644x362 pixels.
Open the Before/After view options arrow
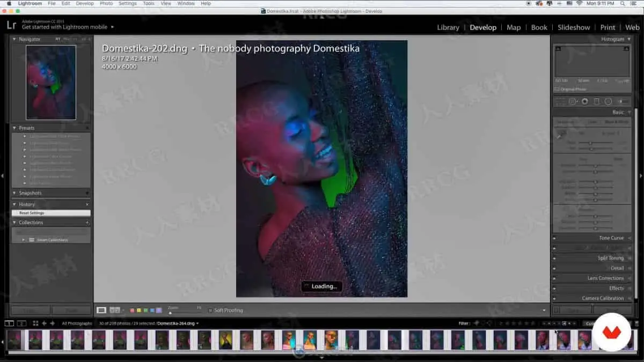(x=122, y=310)
